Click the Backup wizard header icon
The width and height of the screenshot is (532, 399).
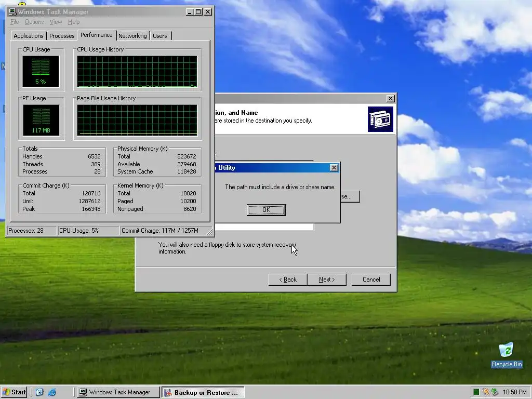click(x=380, y=119)
